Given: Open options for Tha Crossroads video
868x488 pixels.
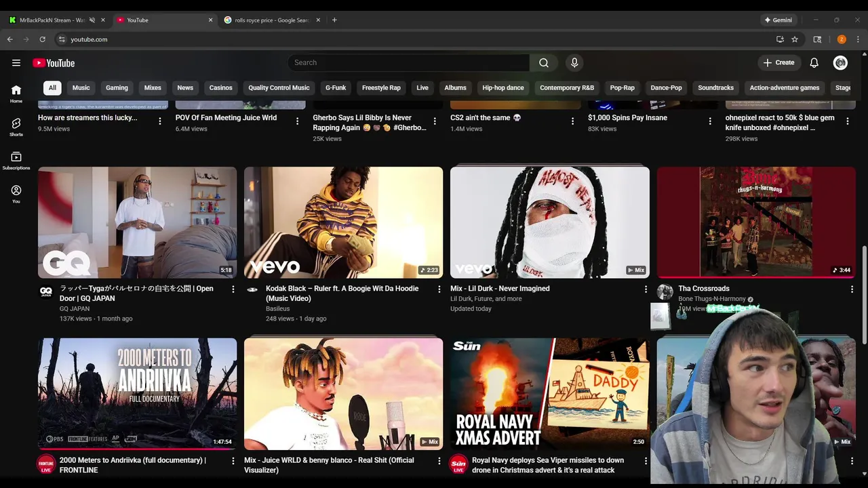Looking at the screenshot, I should point(852,289).
